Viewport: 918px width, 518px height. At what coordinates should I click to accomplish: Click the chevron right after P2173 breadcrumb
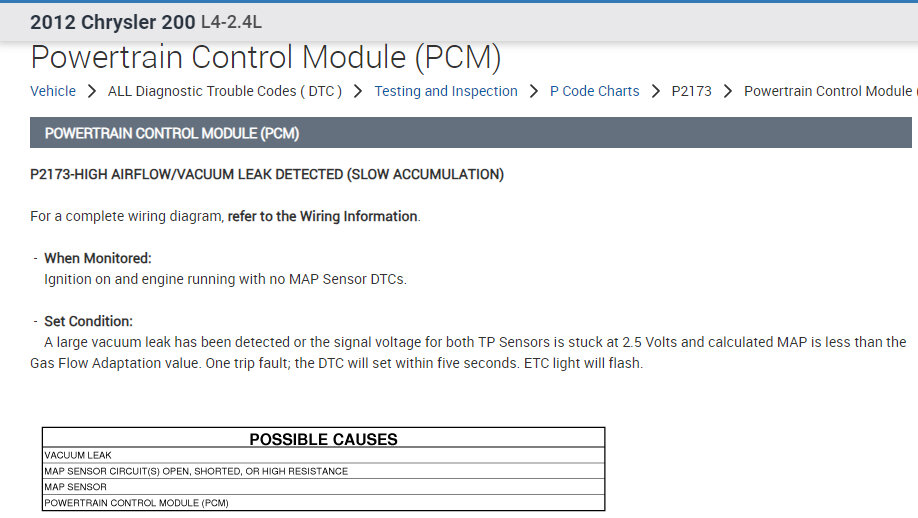[x=728, y=91]
